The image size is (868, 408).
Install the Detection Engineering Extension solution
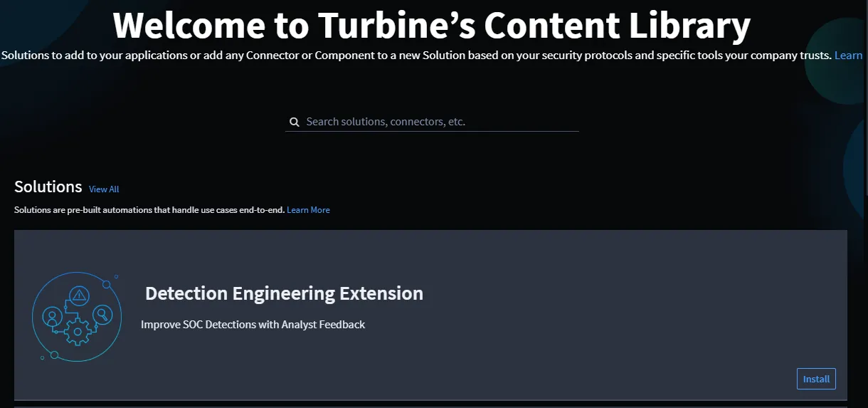pos(816,379)
